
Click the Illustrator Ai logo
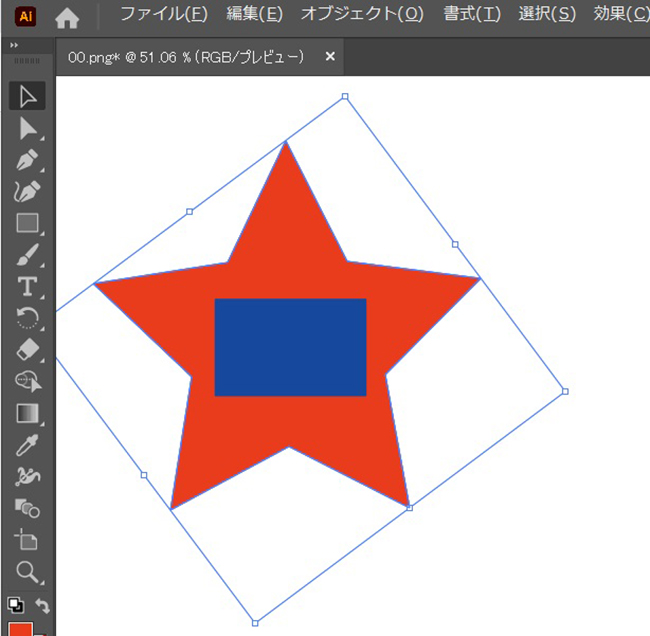[25, 17]
